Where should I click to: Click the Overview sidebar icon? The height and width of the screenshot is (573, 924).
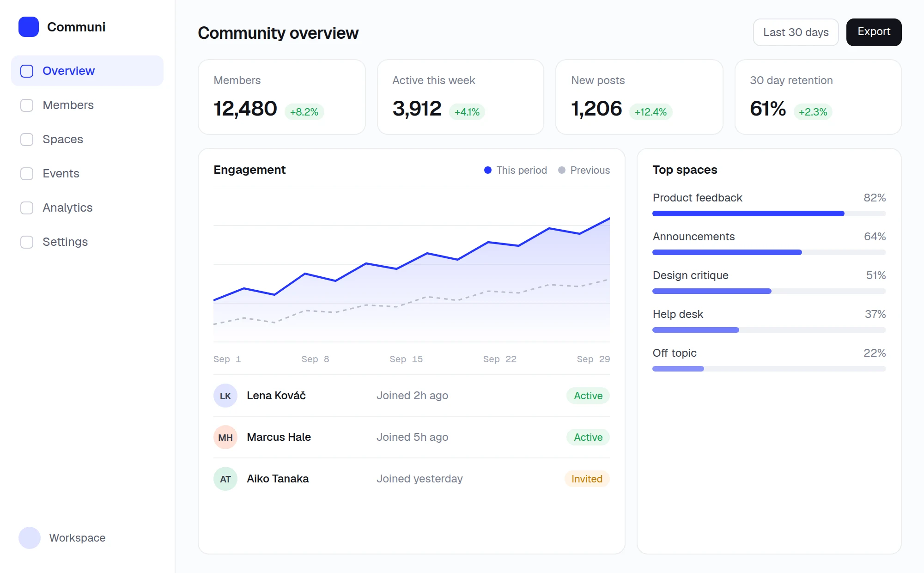(x=27, y=71)
